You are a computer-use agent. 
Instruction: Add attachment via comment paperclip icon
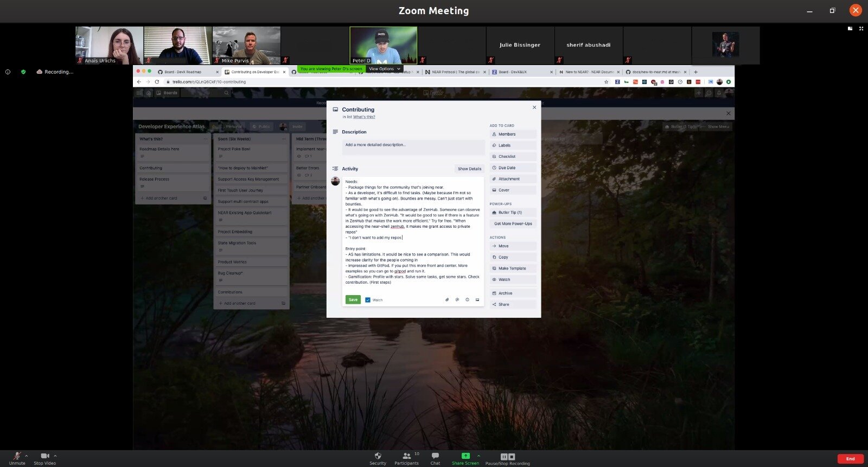click(x=447, y=299)
